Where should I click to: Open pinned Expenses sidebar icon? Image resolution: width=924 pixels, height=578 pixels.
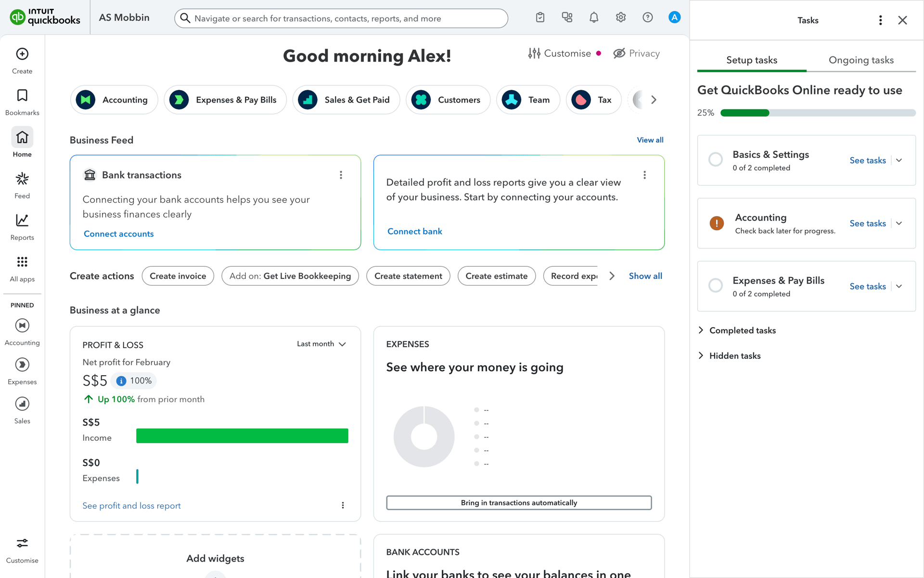22,365
